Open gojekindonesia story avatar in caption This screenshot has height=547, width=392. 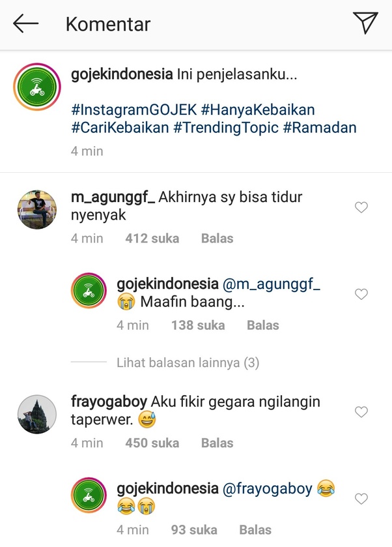[x=37, y=87]
